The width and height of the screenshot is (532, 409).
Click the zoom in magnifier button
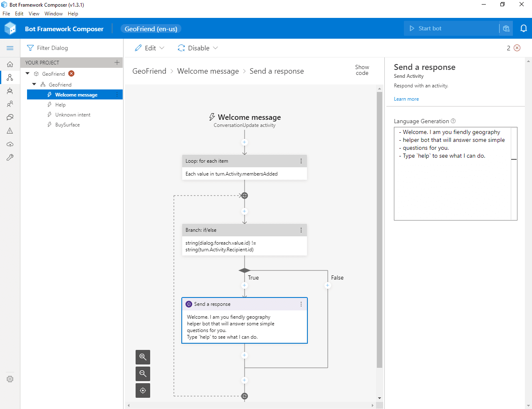143,357
